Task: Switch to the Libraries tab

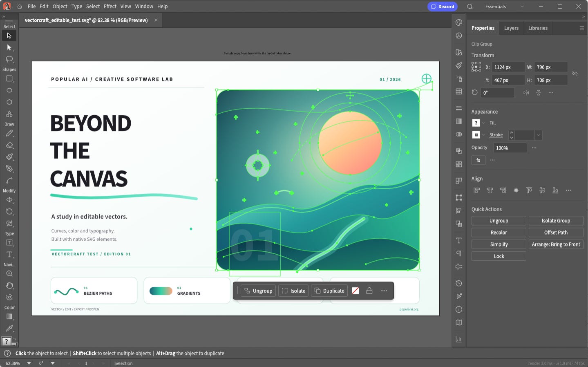Action: 538,28
